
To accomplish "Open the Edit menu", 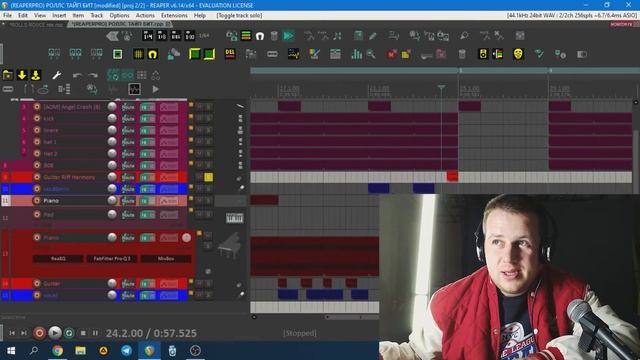I will [23, 15].
